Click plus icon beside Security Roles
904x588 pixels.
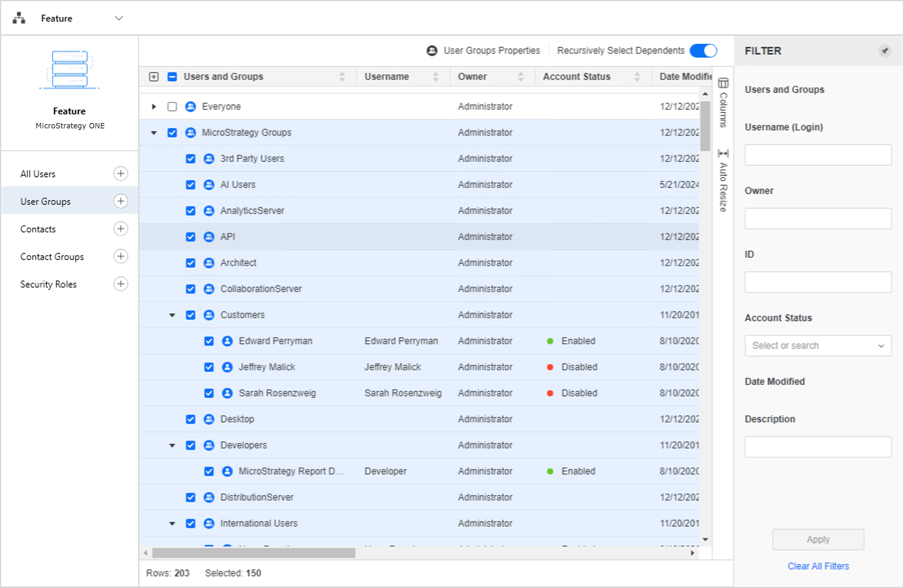(121, 284)
